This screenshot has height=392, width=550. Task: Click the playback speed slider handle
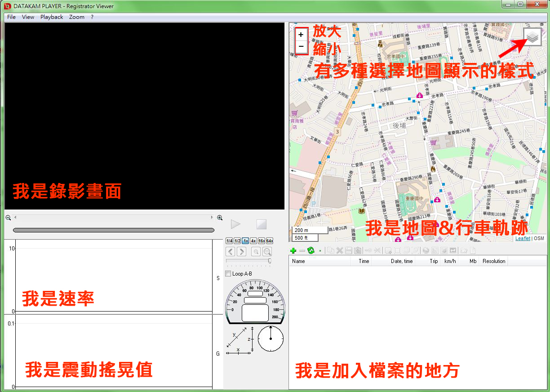pos(270,261)
